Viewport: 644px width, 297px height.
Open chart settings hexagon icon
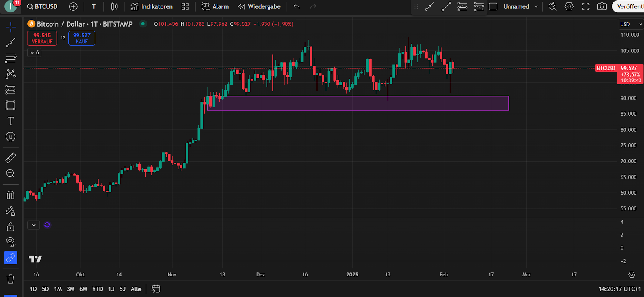[569, 6]
